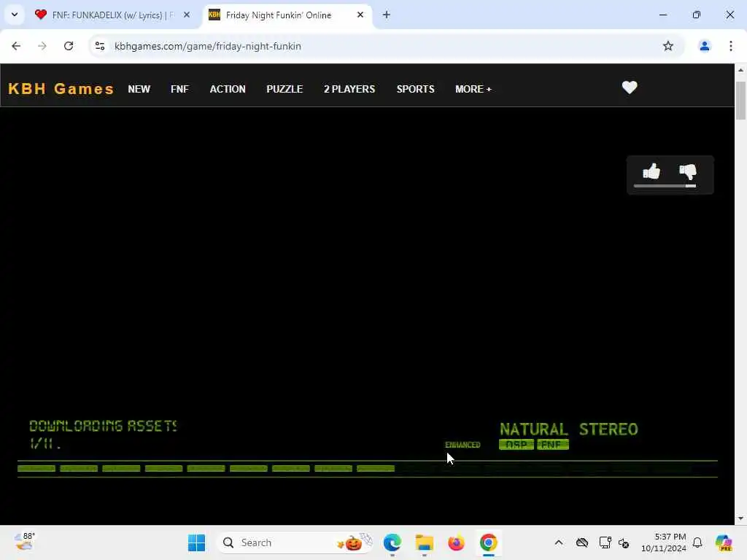The image size is (747, 560).
Task: Click the network display tray icon
Action: tap(605, 542)
